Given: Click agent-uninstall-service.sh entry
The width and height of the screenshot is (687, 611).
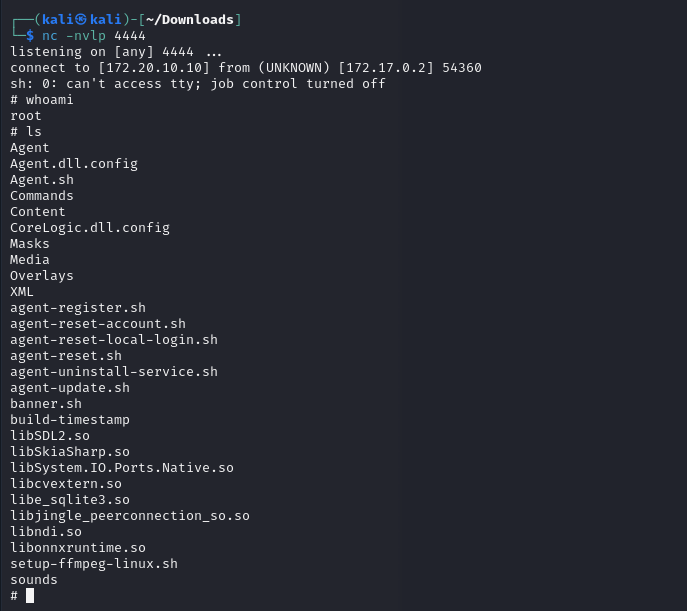Looking at the screenshot, I should click(x=114, y=372).
